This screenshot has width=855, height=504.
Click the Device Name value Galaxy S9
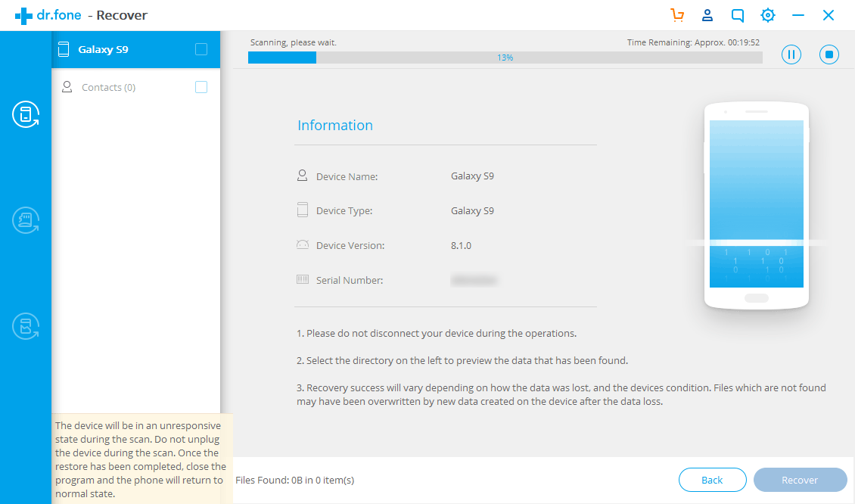pos(472,176)
